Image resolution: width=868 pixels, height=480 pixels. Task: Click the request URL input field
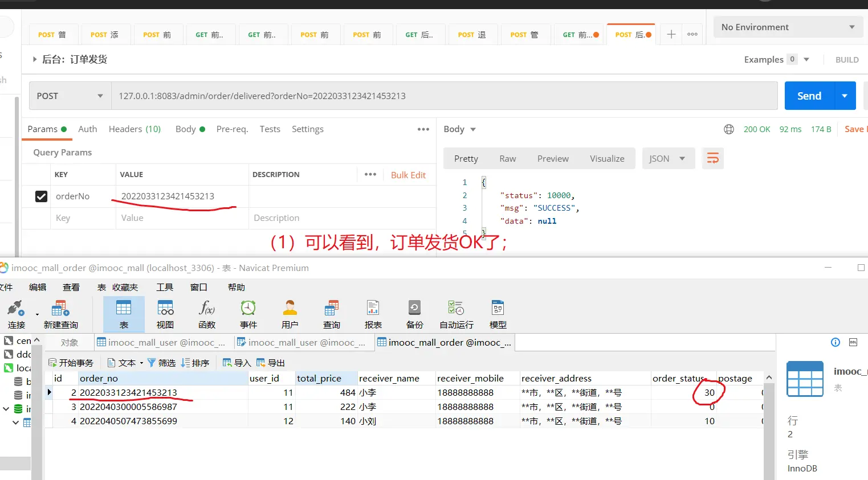(445, 96)
